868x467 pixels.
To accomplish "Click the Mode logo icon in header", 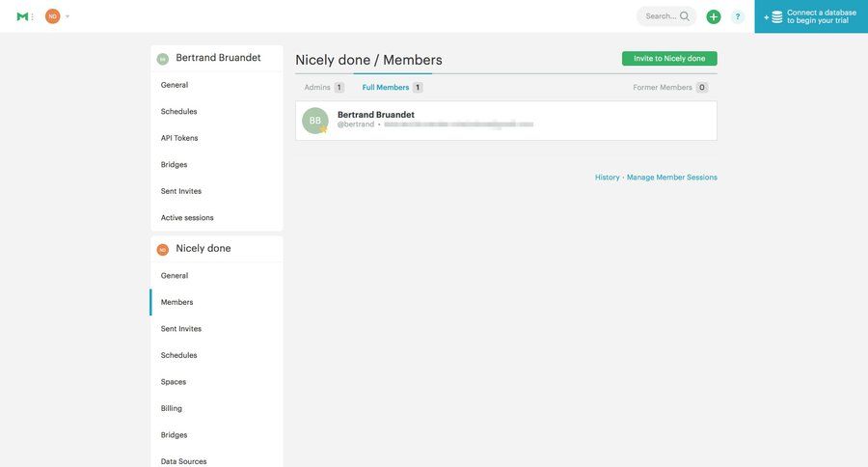I will (22, 16).
